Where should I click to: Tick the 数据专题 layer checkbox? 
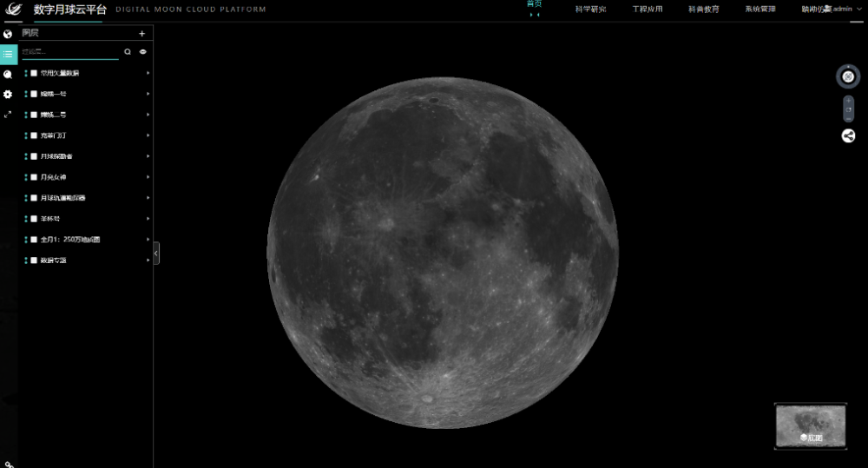pos(34,260)
